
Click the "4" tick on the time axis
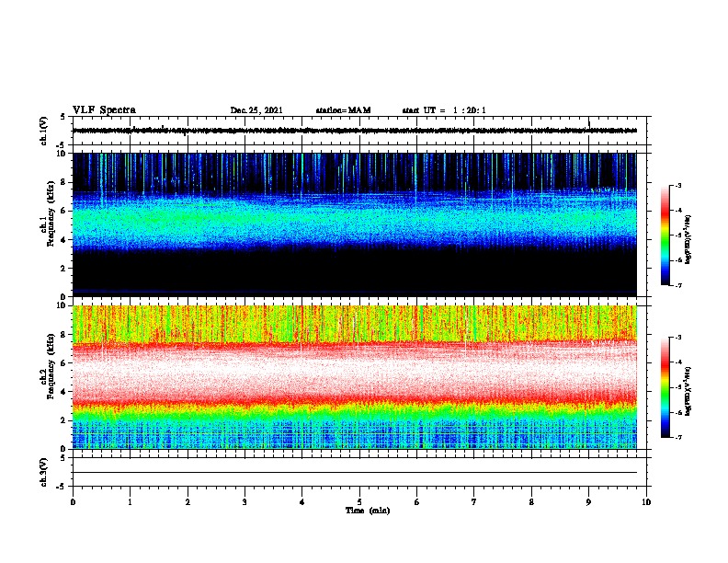(x=302, y=502)
